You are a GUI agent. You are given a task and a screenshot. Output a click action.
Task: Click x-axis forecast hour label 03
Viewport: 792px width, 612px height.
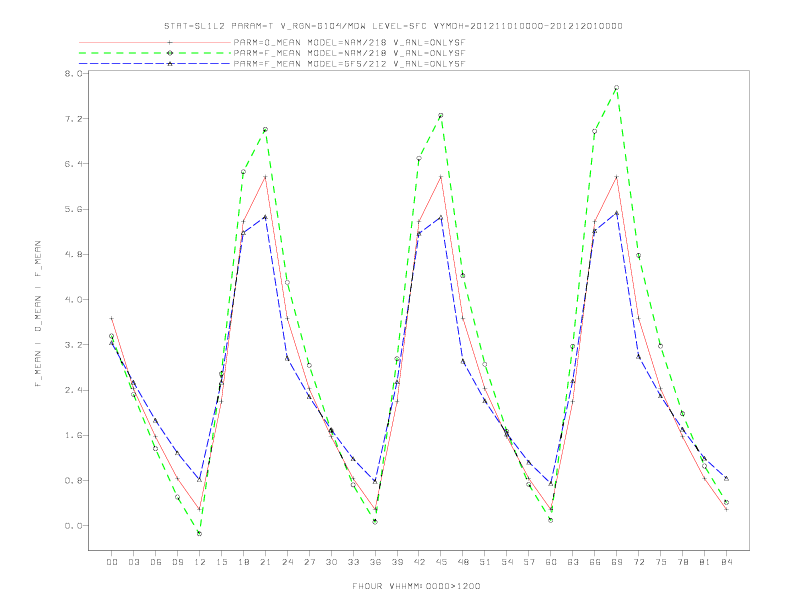pyautogui.click(x=133, y=562)
